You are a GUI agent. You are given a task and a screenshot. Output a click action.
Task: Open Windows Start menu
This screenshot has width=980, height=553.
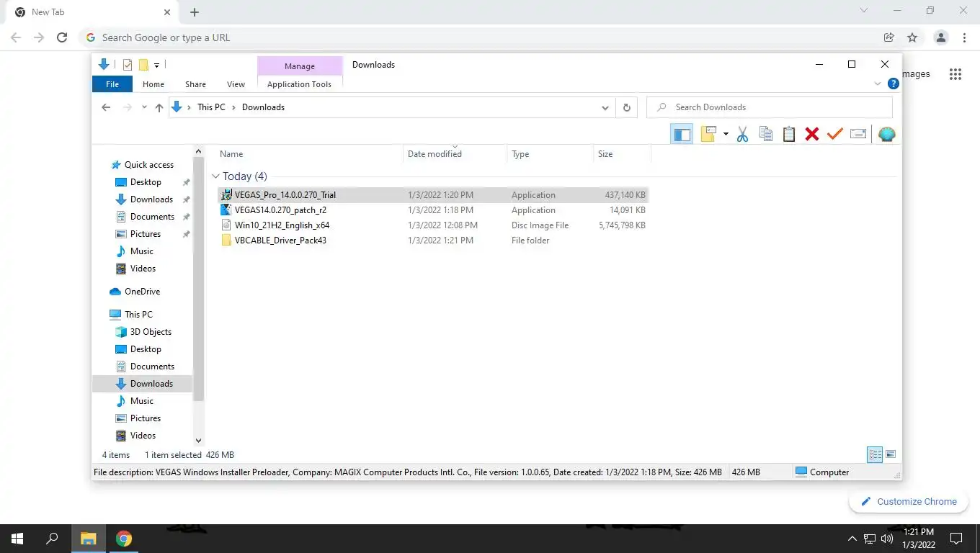click(17, 539)
